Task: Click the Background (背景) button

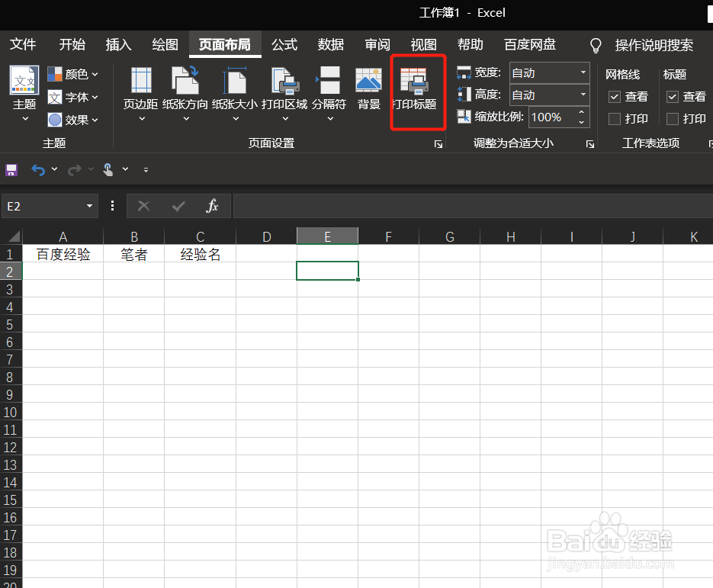Action: click(369, 89)
